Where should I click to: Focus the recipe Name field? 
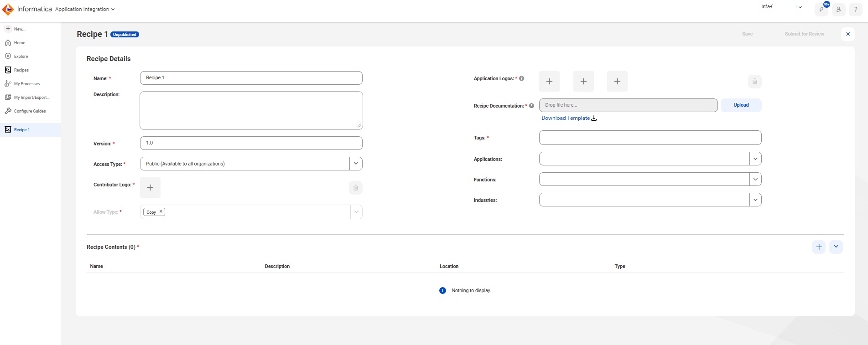[251, 78]
